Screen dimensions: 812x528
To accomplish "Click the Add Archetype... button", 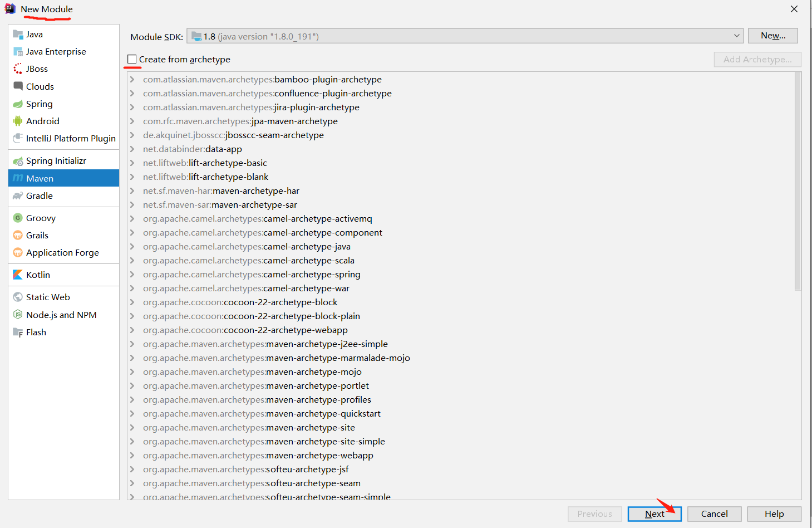I will (x=757, y=60).
